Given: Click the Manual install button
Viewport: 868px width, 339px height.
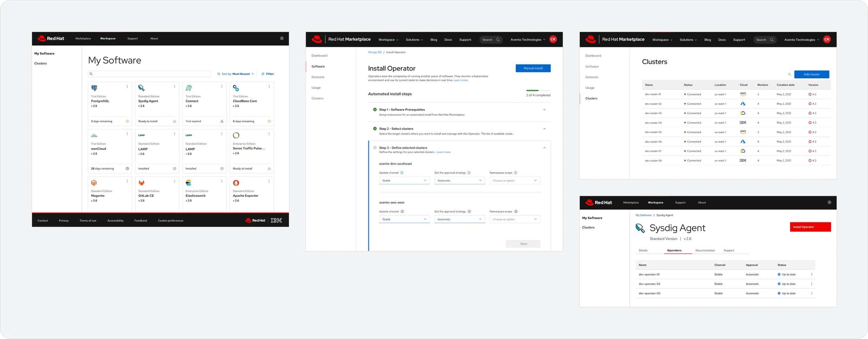Looking at the screenshot, I should click(533, 68).
